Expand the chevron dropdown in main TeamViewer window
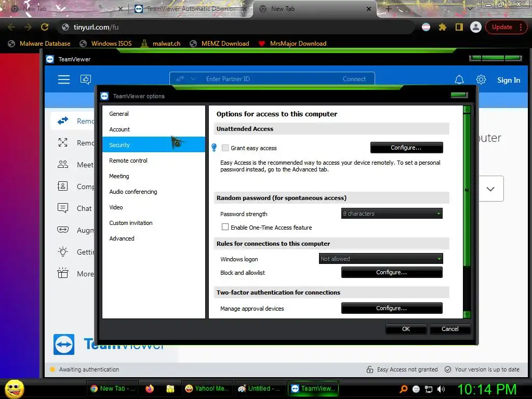 point(490,189)
